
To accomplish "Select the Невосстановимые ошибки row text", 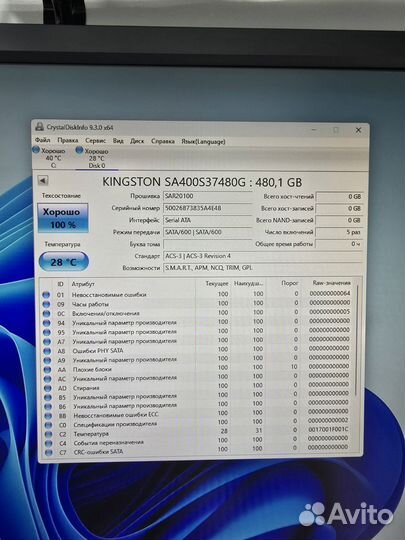I will [x=109, y=295].
